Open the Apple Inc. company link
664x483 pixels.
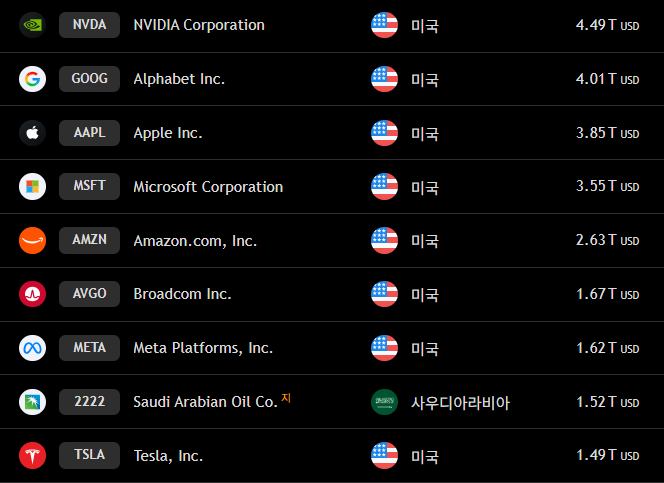(x=168, y=133)
